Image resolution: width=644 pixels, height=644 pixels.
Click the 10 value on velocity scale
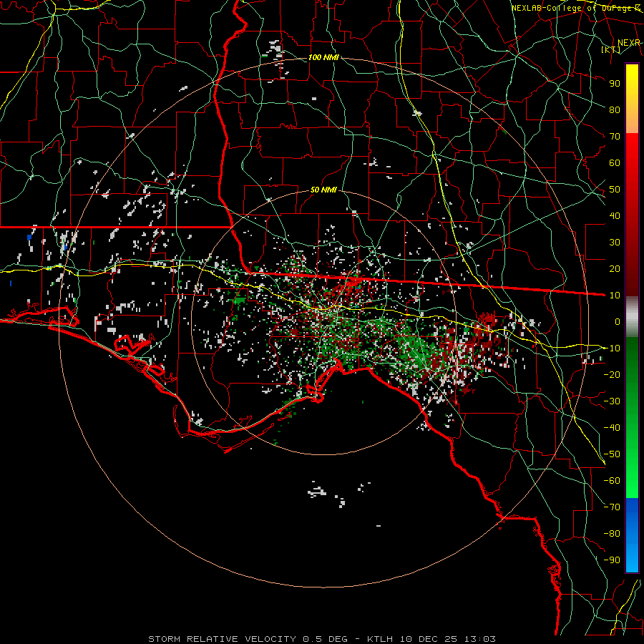(615, 296)
